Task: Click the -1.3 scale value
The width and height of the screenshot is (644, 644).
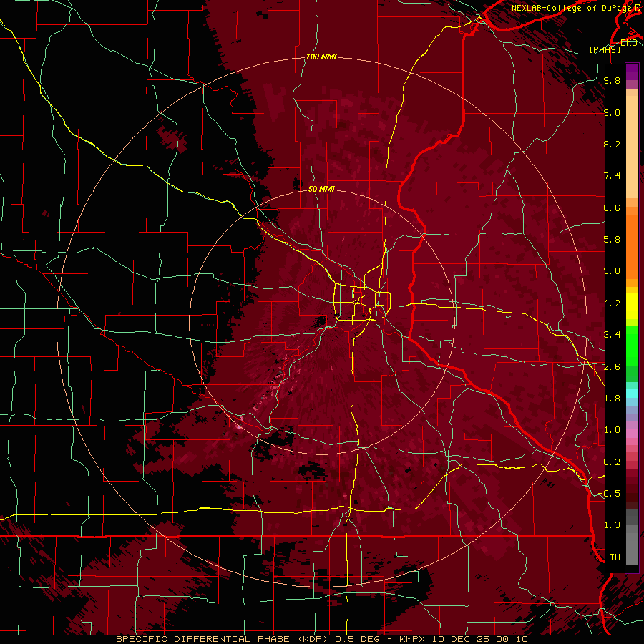Action: (x=609, y=525)
